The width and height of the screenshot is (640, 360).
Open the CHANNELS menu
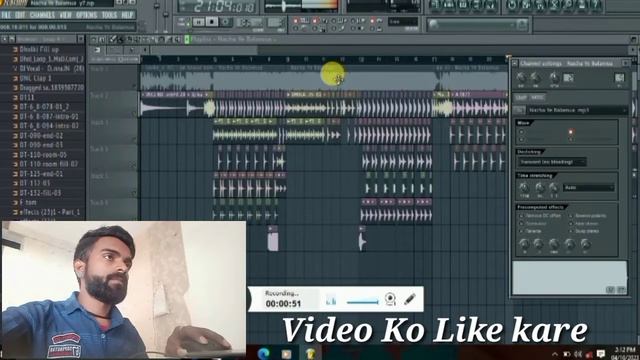(x=42, y=16)
